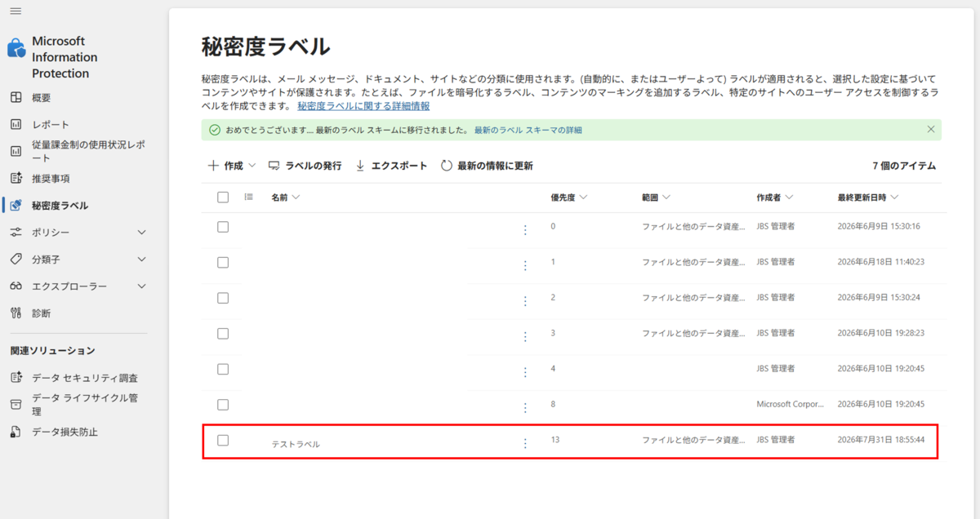Viewport: 980px width, 519px height.
Task: Open 最新のラベル スキーマの詳細 link
Action: click(528, 130)
